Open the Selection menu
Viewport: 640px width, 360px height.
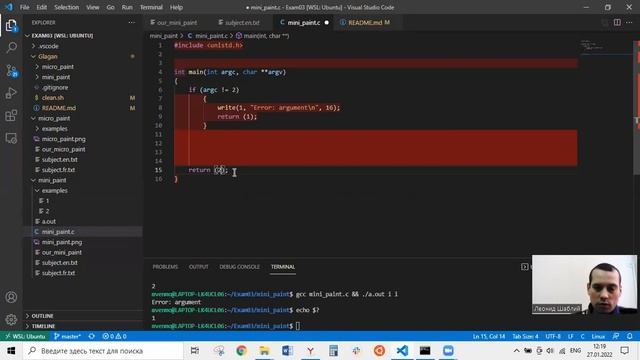tap(67, 7)
